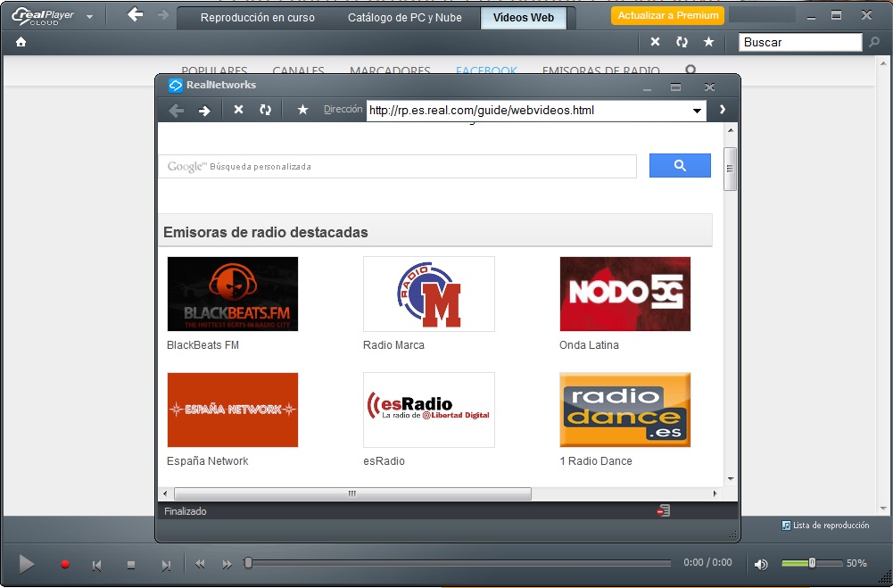Open the RealPlayer Cloud logo menu arrow

pos(89,17)
